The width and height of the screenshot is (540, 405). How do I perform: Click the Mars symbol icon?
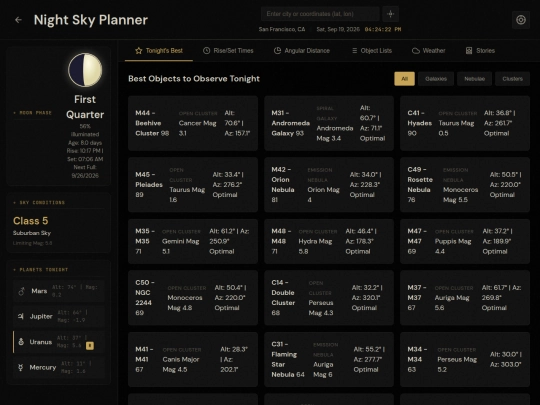coord(21,291)
